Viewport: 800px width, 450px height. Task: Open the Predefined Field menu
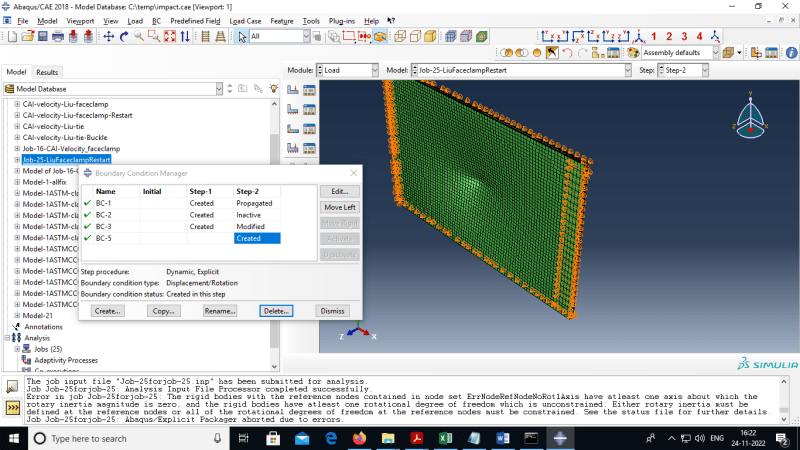click(x=195, y=21)
